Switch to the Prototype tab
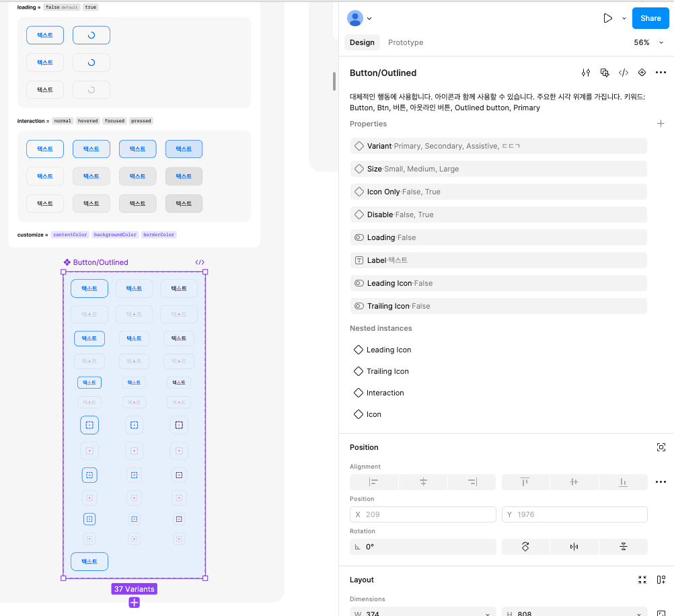 [405, 42]
